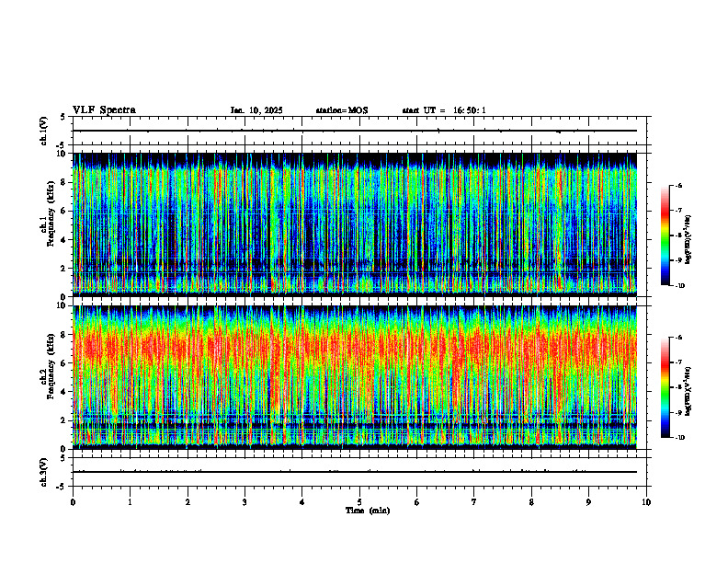Click the ch.1 spectrogram color scale bar

pos(665,236)
